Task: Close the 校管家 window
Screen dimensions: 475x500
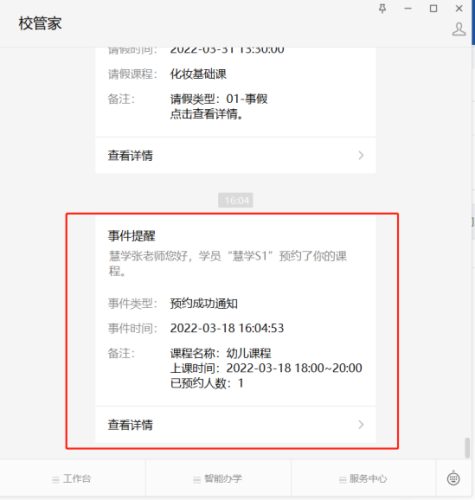Action: point(459,9)
